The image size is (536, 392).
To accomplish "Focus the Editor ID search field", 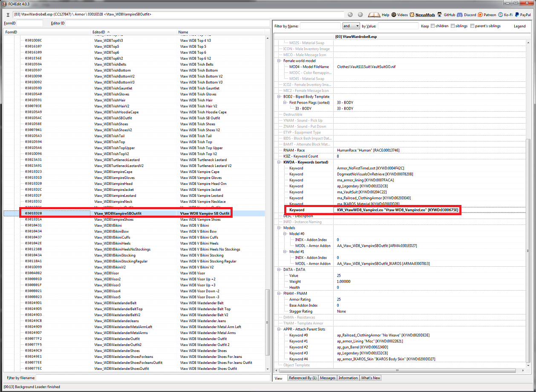I will 167,23.
